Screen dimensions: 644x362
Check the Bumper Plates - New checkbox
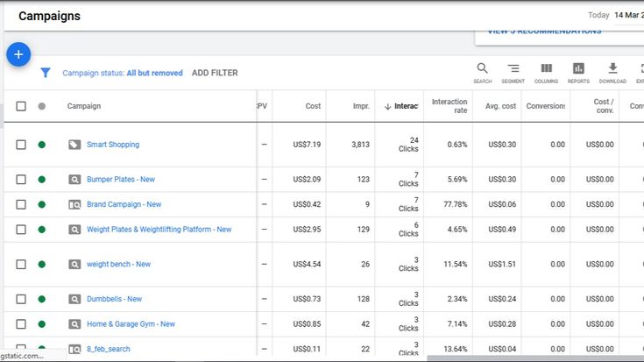tap(21, 180)
